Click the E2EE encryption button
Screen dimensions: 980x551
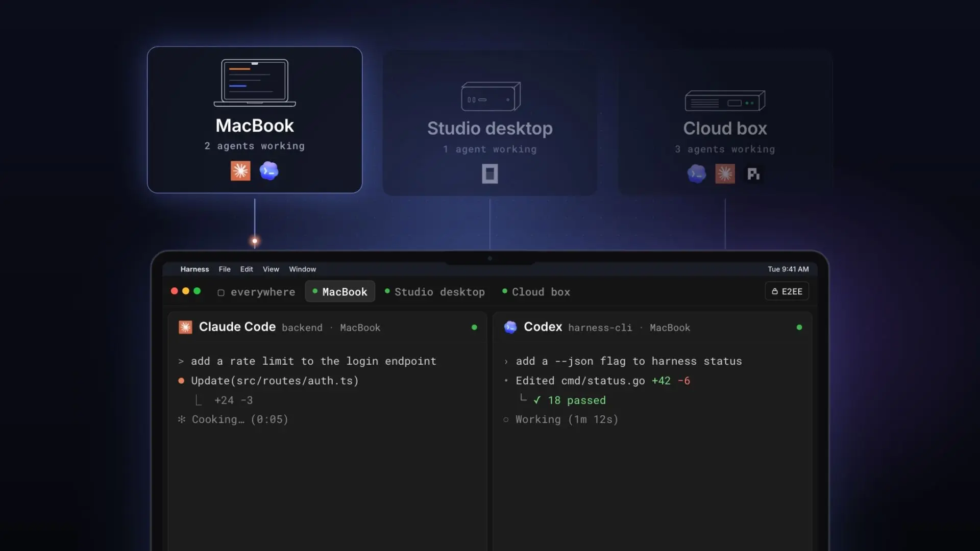point(787,291)
